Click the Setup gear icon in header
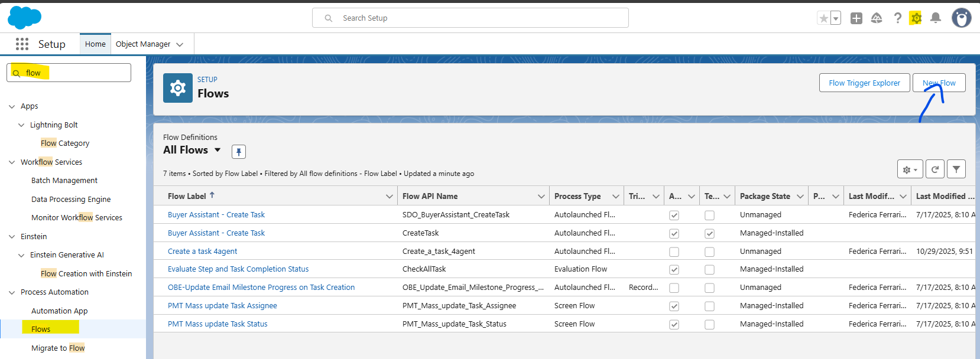 916,18
